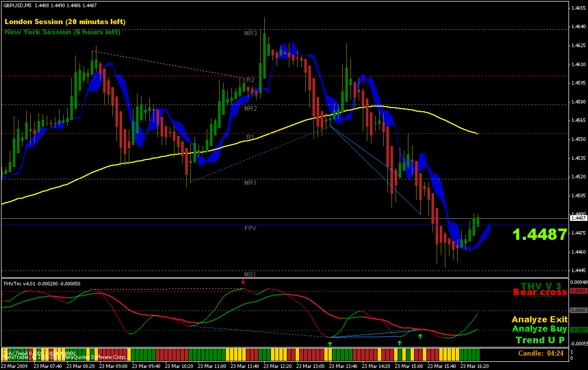Select the MR3 pivot label

[x=250, y=33]
